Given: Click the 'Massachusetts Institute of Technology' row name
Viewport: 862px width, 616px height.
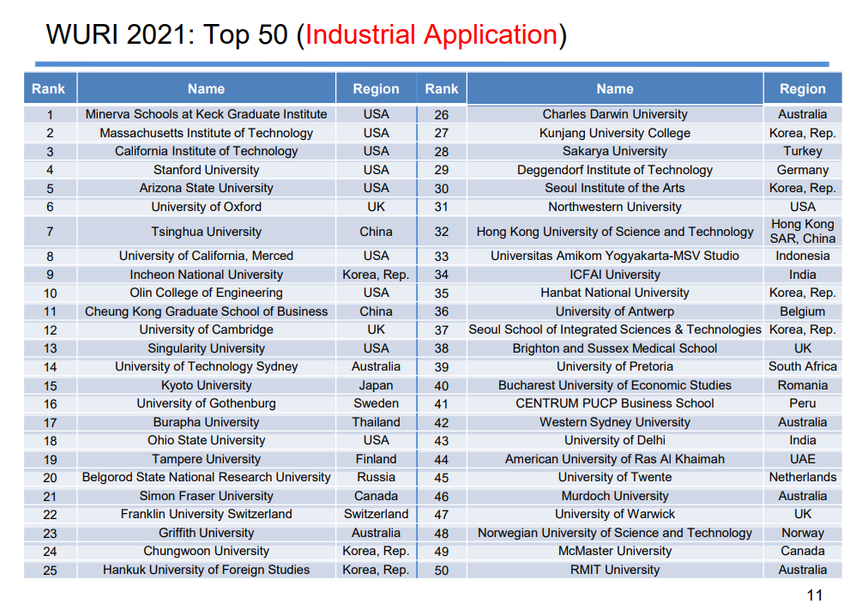Looking at the screenshot, I should (206, 133).
